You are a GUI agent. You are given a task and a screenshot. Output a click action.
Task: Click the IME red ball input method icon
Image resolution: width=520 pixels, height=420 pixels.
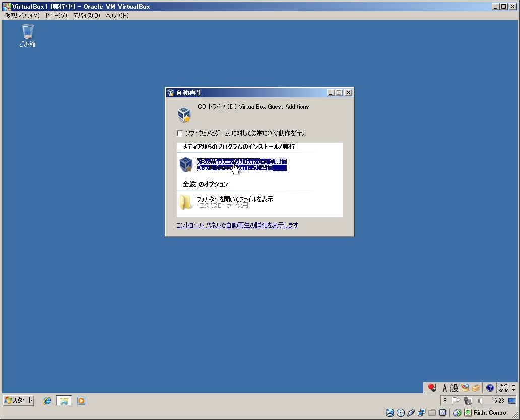(x=432, y=388)
